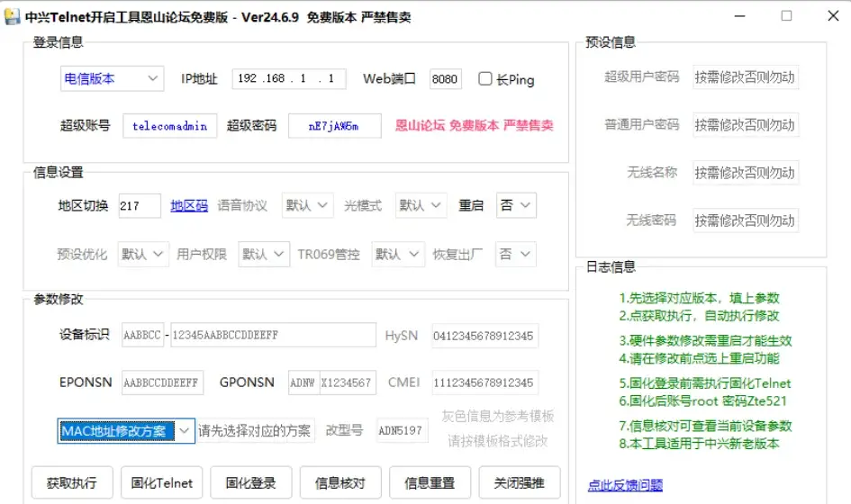Close the 中兴Telnet开启工具 window

coord(833,15)
